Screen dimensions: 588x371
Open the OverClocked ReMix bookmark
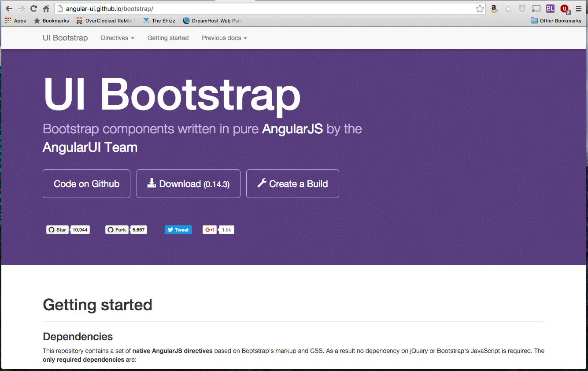(106, 21)
